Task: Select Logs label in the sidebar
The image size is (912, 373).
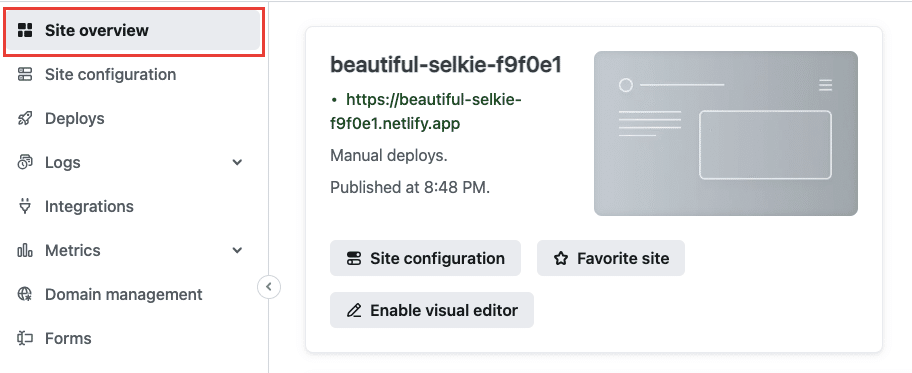Action: [x=63, y=162]
